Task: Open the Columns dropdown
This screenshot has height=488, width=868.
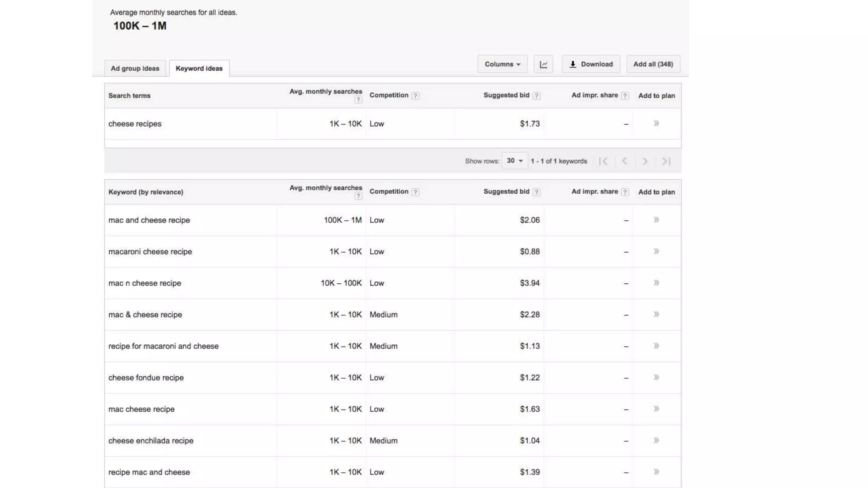Action: click(502, 64)
